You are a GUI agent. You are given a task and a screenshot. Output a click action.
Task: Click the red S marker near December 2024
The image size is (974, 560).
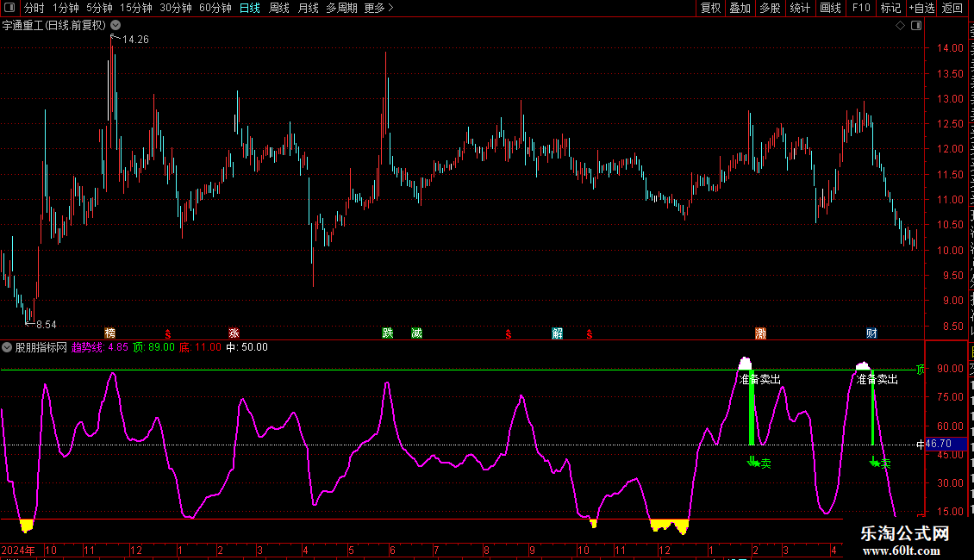[x=168, y=334]
